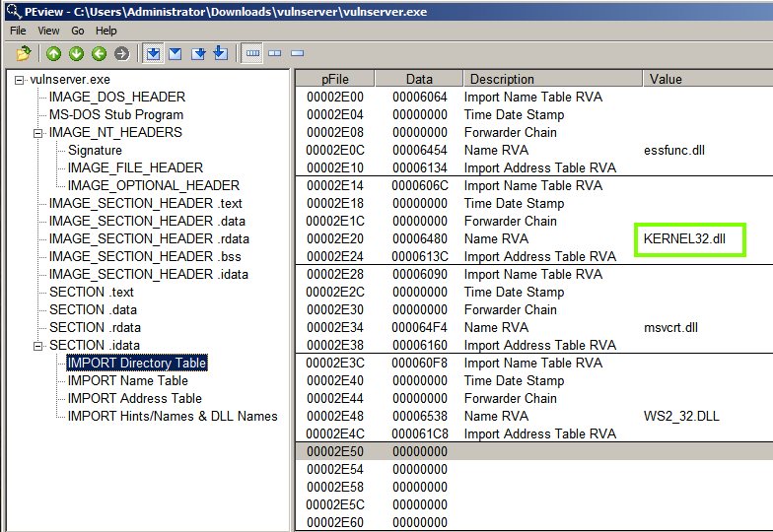Click data value 00006480
The height and width of the screenshot is (532, 773).
point(420,238)
